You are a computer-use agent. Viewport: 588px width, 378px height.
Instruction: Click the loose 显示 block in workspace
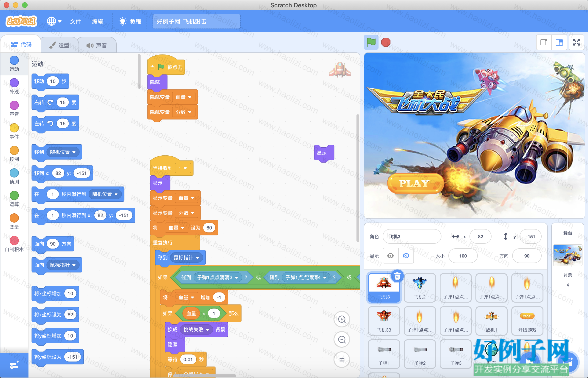coord(324,153)
